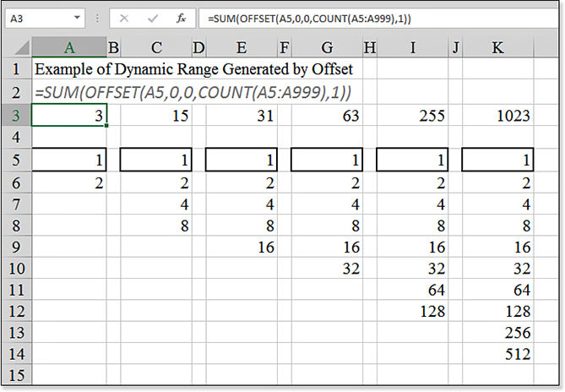Select cell K12 containing 128
The image size is (565, 392).
point(498,311)
